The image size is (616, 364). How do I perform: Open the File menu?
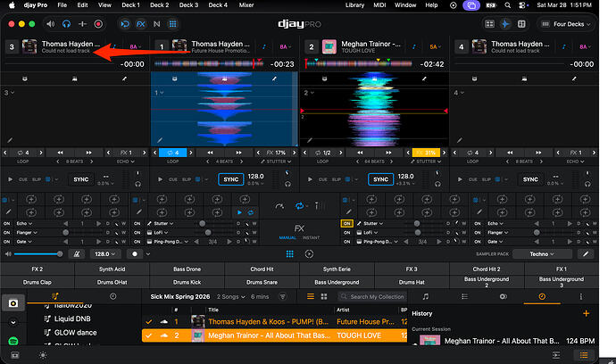coord(62,5)
